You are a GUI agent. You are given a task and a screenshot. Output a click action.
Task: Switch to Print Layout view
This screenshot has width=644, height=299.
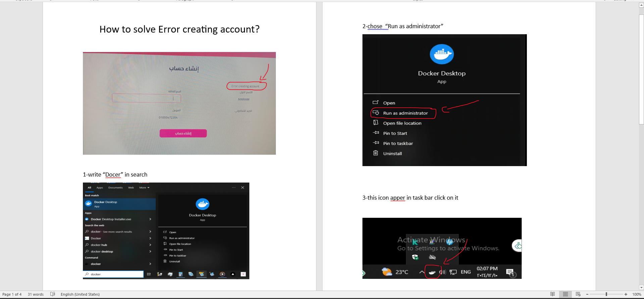pyautogui.click(x=565, y=294)
